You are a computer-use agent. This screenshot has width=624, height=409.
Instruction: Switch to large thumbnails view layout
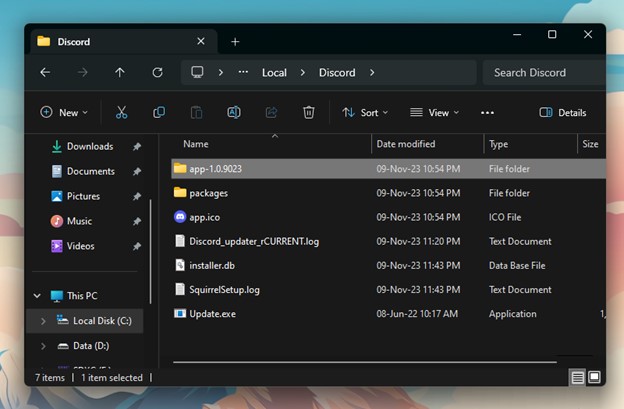click(x=595, y=377)
